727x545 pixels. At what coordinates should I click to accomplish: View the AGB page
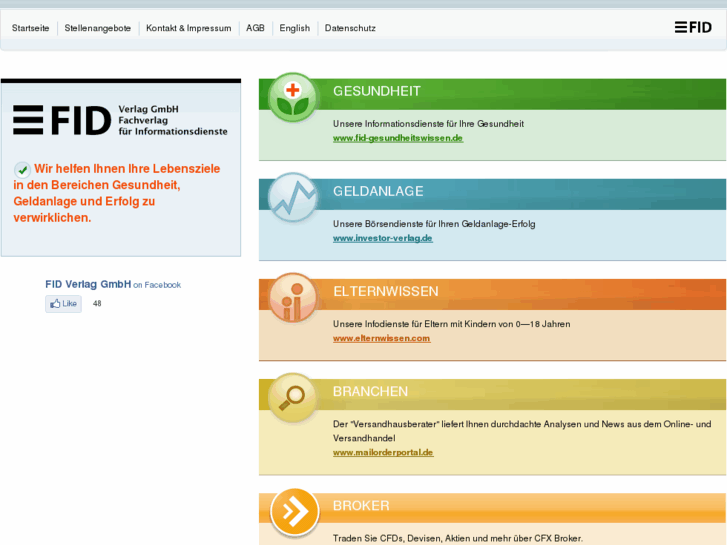click(255, 28)
